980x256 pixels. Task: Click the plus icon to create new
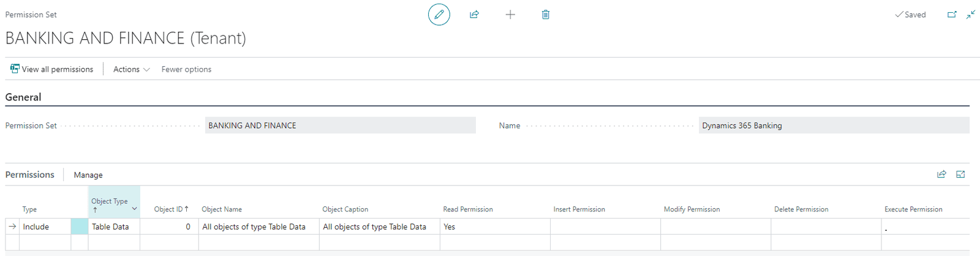(510, 15)
